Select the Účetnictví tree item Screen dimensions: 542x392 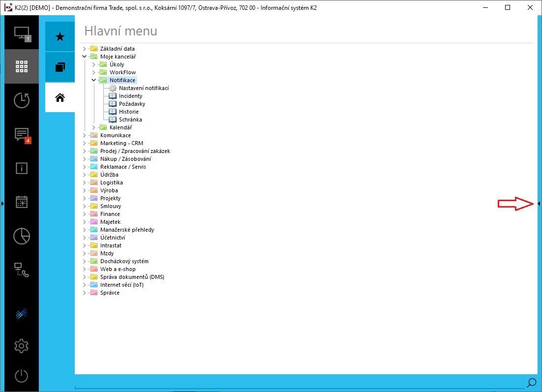click(x=113, y=238)
